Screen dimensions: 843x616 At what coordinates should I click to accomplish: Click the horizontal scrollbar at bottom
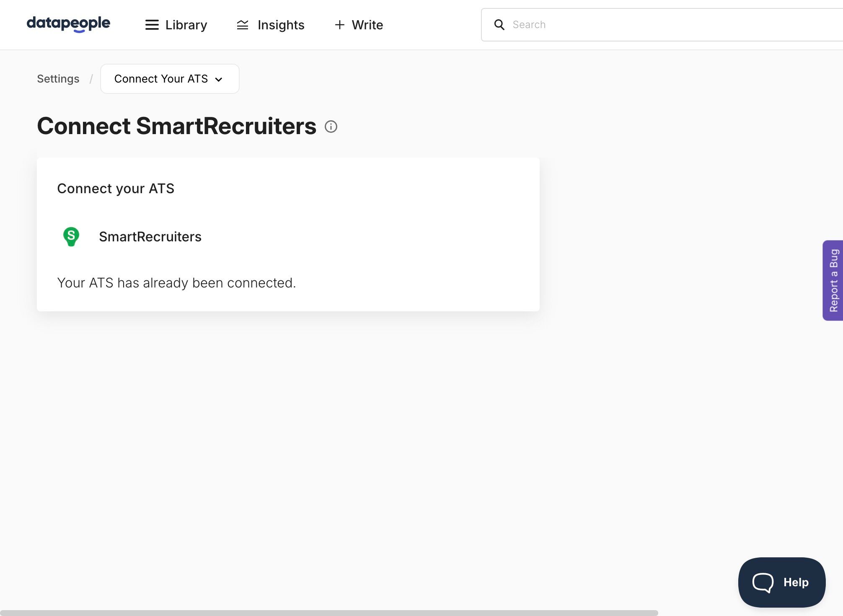[x=329, y=613]
